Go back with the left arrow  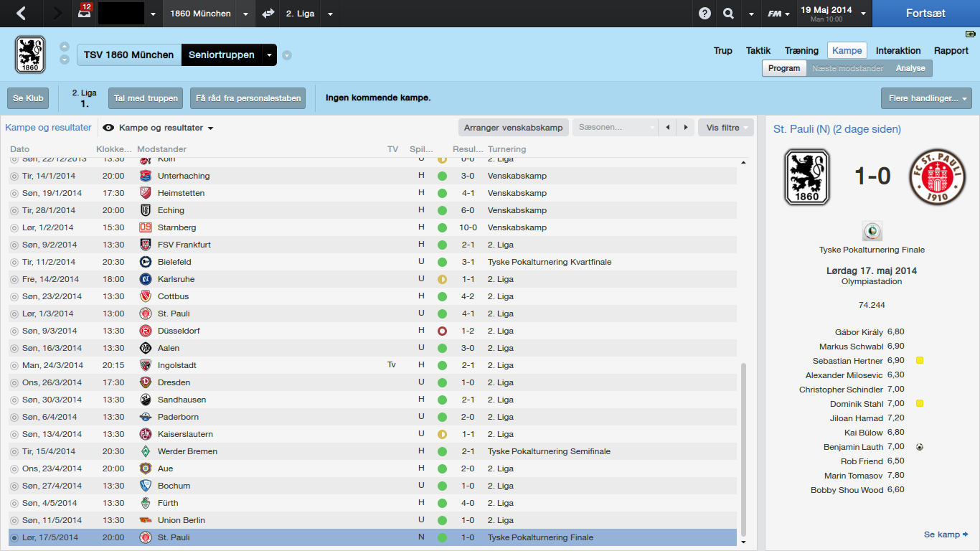click(21, 14)
